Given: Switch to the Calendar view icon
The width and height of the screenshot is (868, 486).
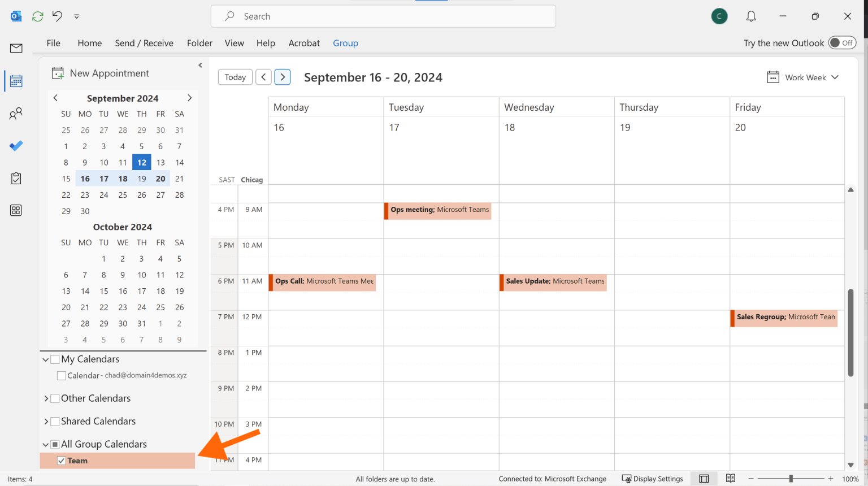Looking at the screenshot, I should click(16, 81).
